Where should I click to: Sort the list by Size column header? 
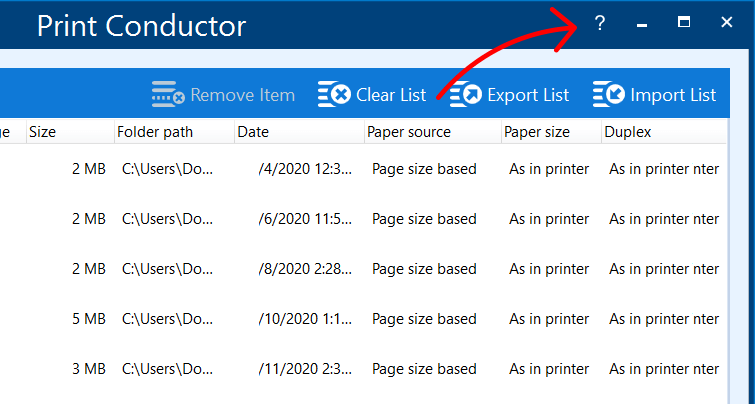click(42, 131)
